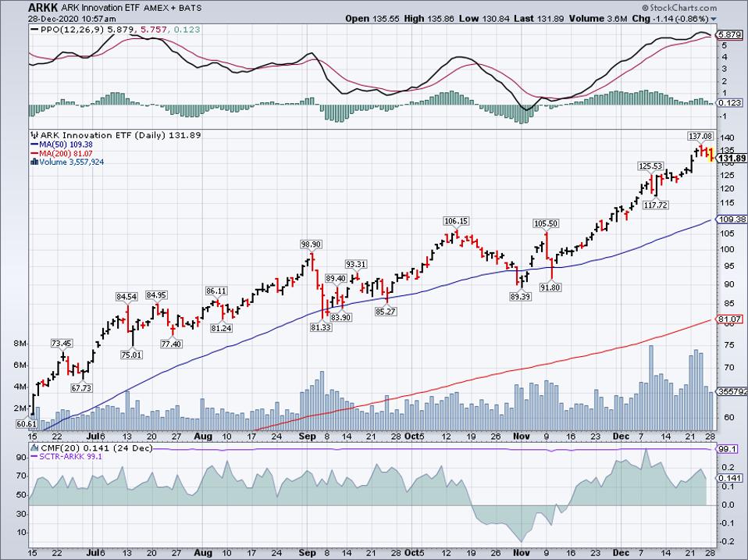Open the dropdown arrow beside the Chg value
748x560 pixels.
pos(714,19)
